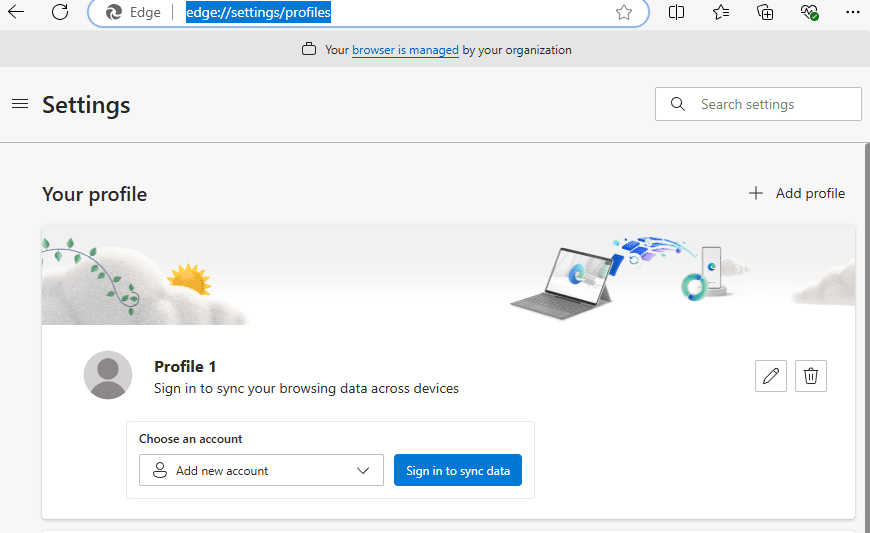870x533 pixels.
Task: Add this page to favorites with the star
Action: (624, 12)
